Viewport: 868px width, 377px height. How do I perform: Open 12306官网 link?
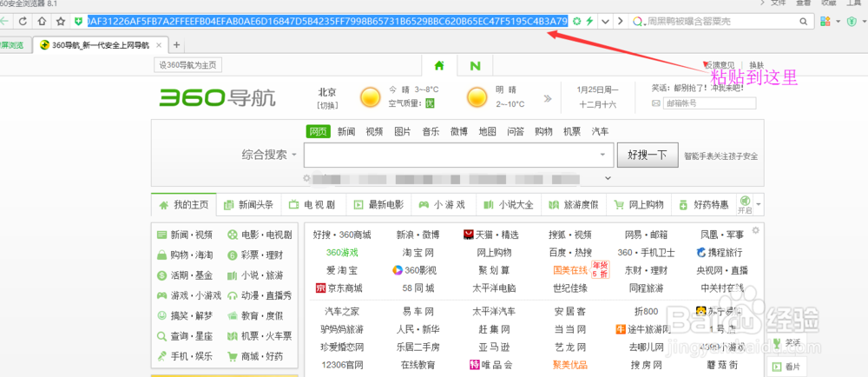[342, 365]
